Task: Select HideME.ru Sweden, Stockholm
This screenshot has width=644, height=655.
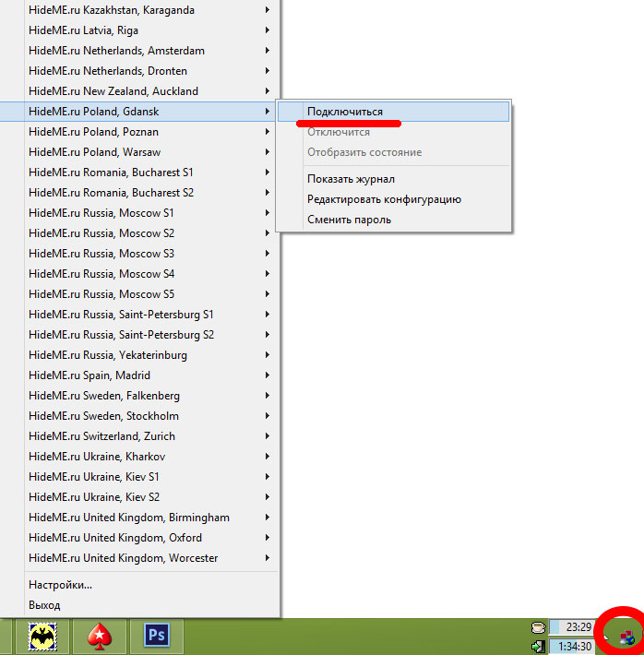Action: click(x=137, y=416)
